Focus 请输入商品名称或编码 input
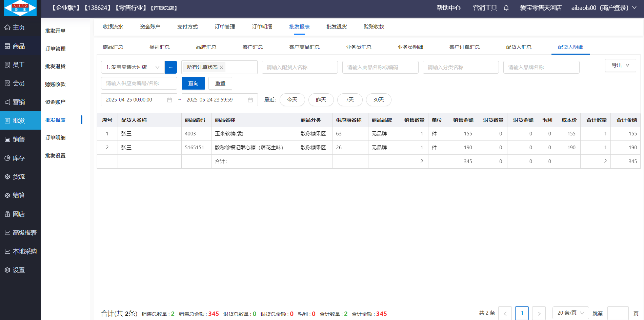 pyautogui.click(x=380, y=67)
